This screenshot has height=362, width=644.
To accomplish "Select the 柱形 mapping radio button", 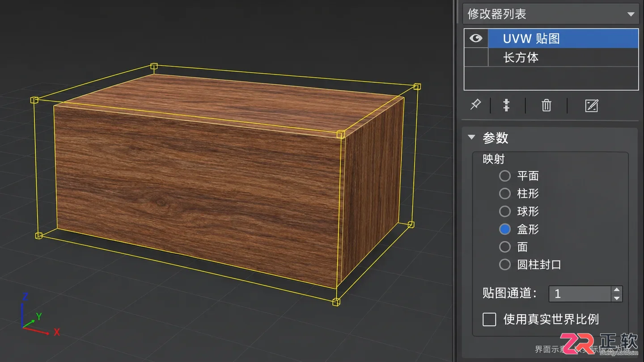I will 505,194.
